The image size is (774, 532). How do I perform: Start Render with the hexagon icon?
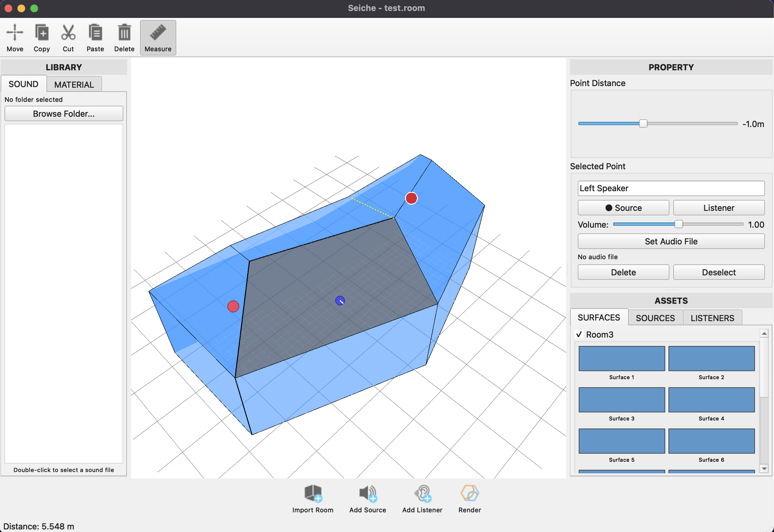(x=469, y=494)
